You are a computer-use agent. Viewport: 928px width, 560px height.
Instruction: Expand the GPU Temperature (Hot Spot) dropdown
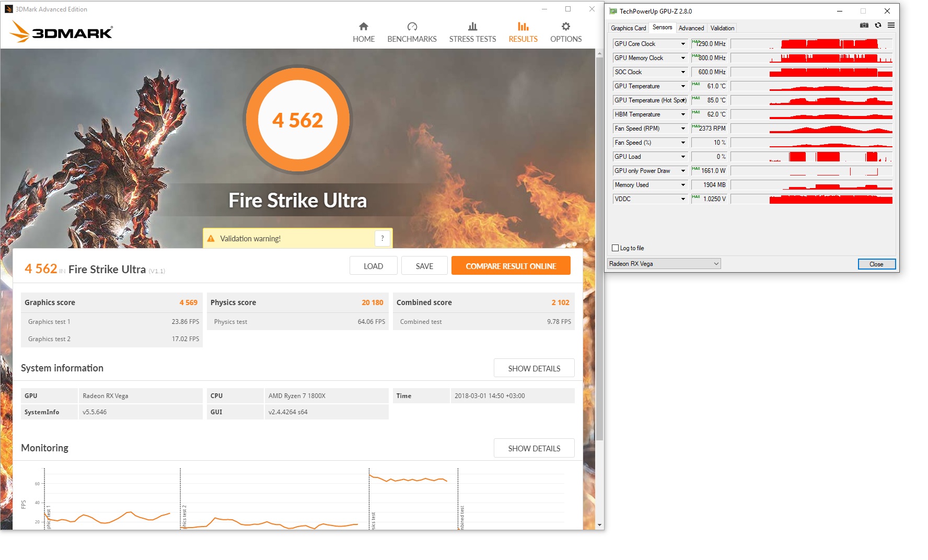[683, 100]
